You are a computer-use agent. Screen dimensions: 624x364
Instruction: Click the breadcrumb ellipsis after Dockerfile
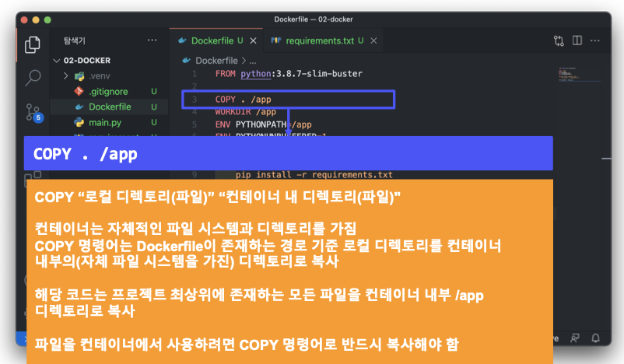coord(253,61)
